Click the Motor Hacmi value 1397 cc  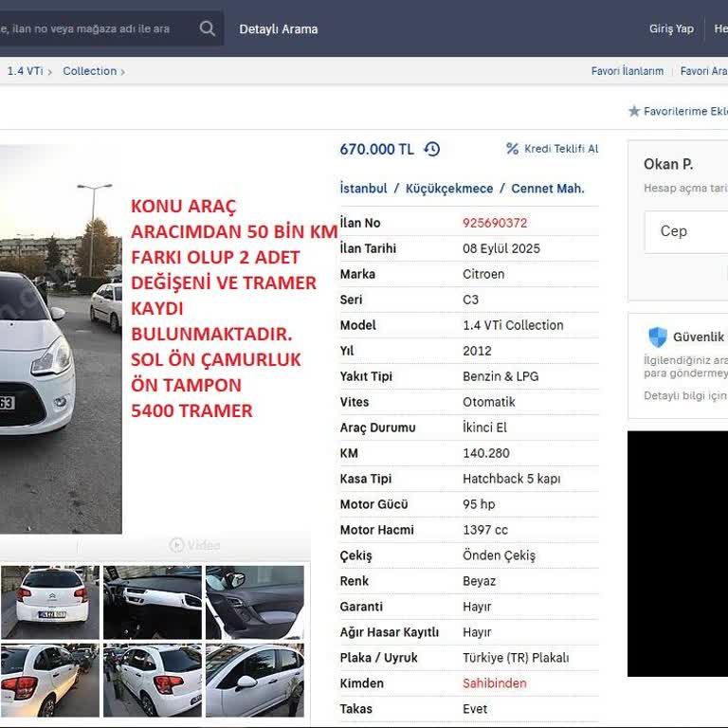[x=485, y=530]
